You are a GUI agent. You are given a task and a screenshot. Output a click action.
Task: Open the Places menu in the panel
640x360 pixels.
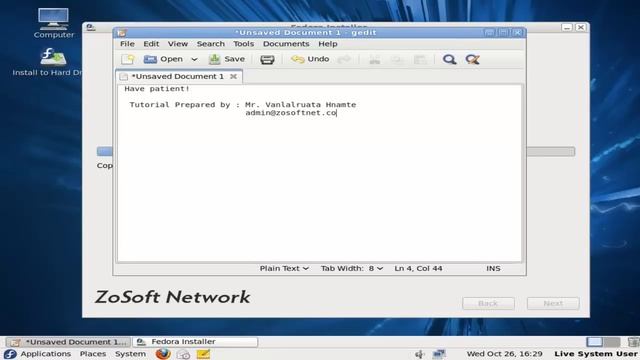tap(93, 354)
